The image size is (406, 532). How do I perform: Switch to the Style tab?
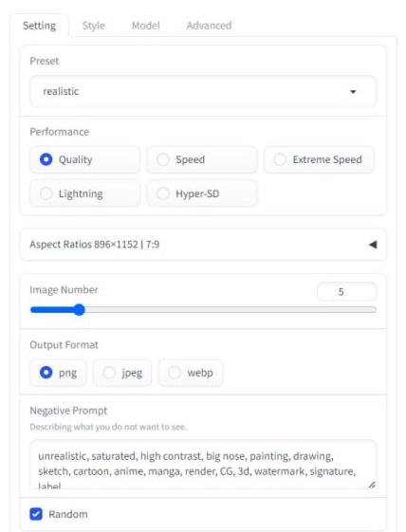tap(93, 26)
